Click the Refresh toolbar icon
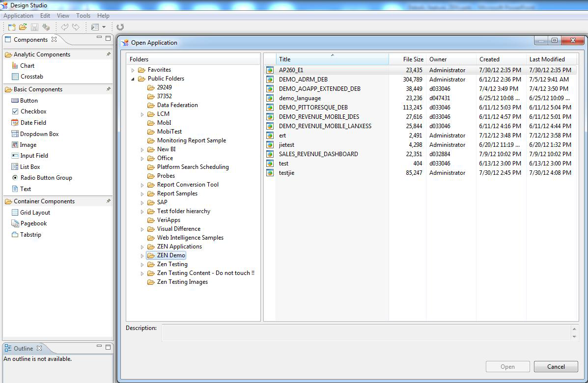This screenshot has width=588, height=383. 120,27
